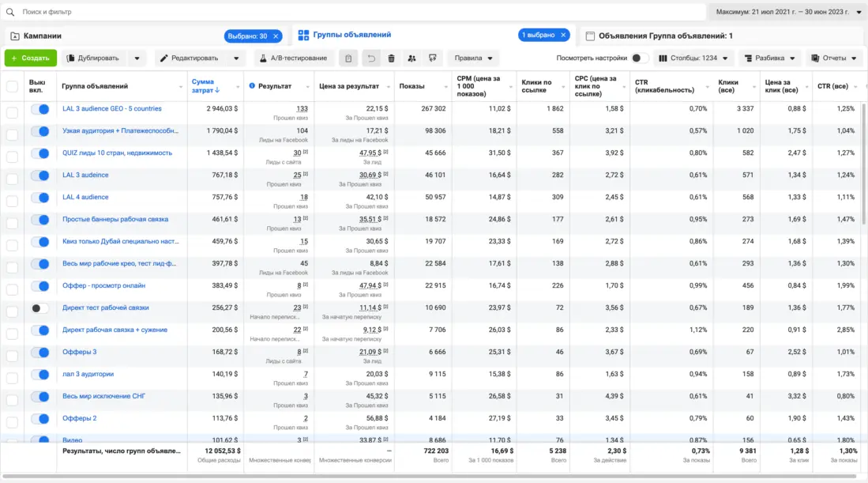Tick the checkbox for 'Весь мир исключение СНГ'
Screen dimensions: 868x483
pos(12,401)
